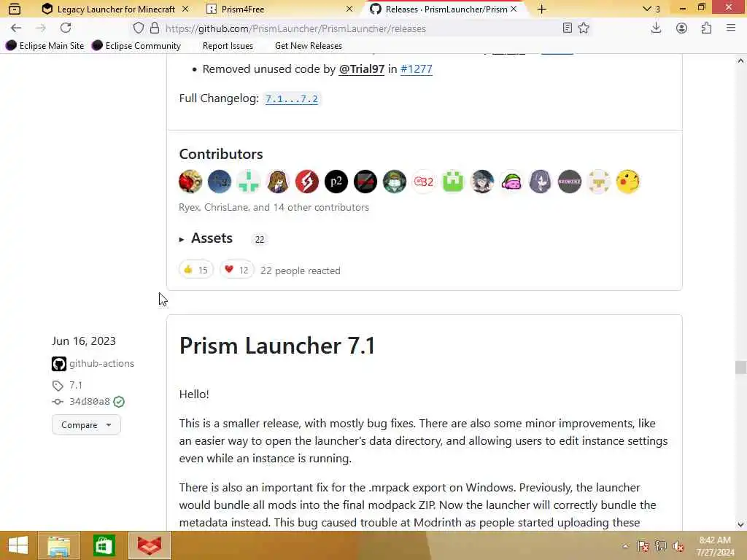This screenshot has height=560, width=747.
Task: Open the p2 contributor avatar
Action: pyautogui.click(x=336, y=182)
